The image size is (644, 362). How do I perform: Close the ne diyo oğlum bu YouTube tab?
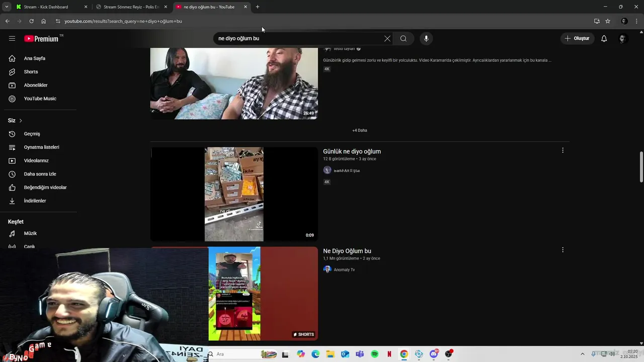tap(246, 7)
